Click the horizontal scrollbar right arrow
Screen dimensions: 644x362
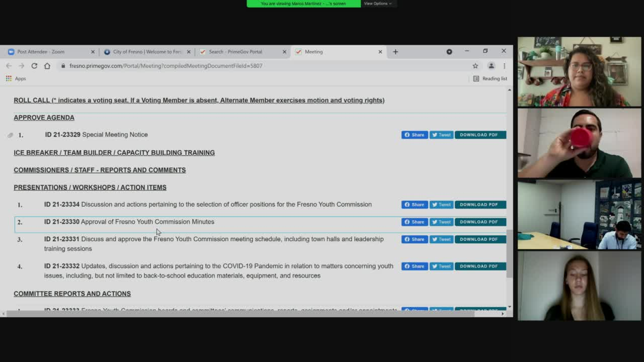point(503,314)
